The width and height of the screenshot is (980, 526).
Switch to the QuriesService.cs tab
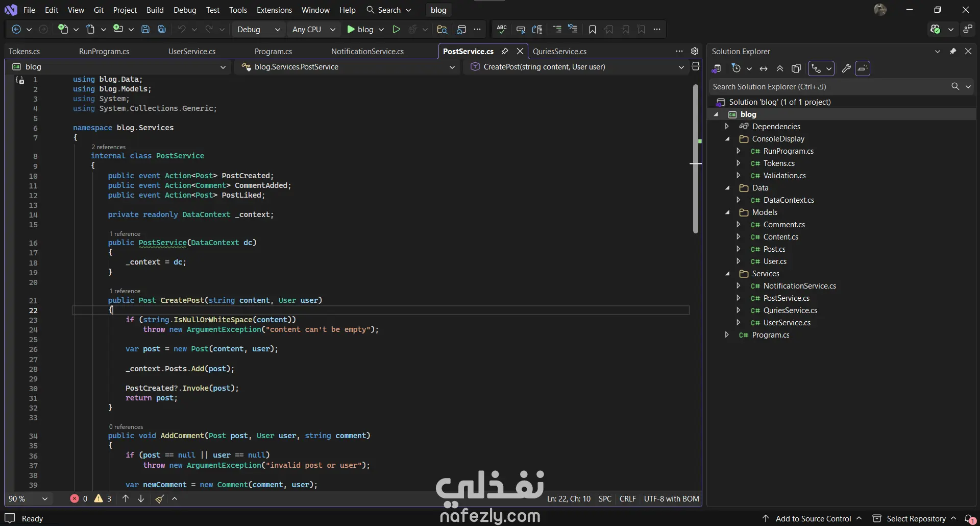click(x=559, y=52)
